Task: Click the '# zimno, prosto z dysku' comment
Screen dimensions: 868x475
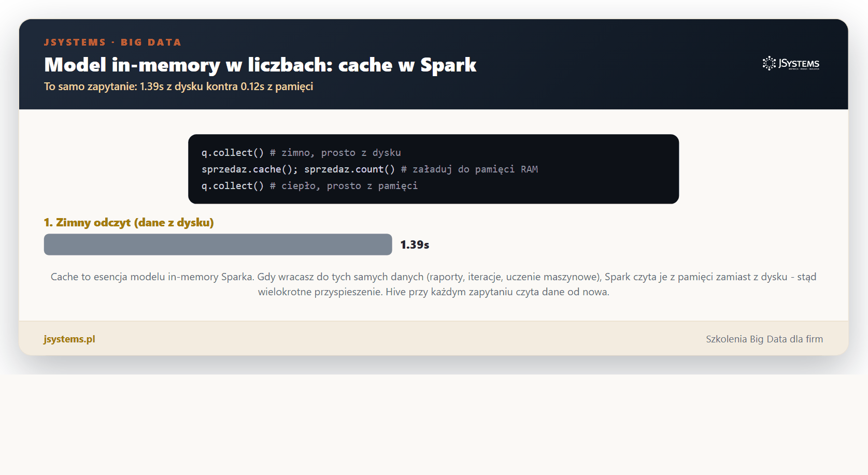Action: (x=335, y=153)
